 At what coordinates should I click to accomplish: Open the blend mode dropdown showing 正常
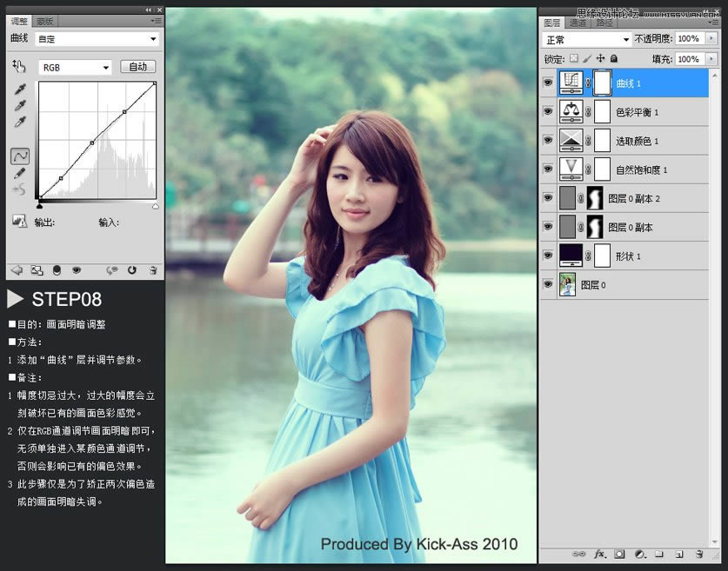click(x=584, y=39)
